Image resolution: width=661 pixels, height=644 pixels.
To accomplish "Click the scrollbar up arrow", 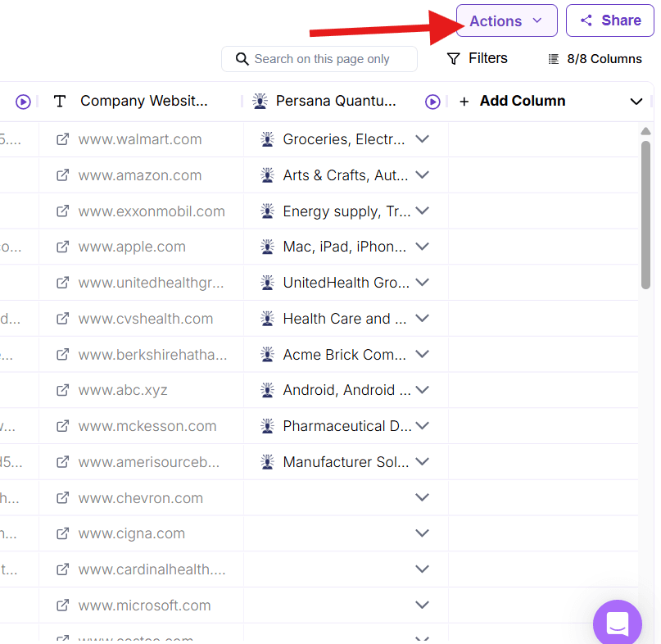I will coord(645,131).
